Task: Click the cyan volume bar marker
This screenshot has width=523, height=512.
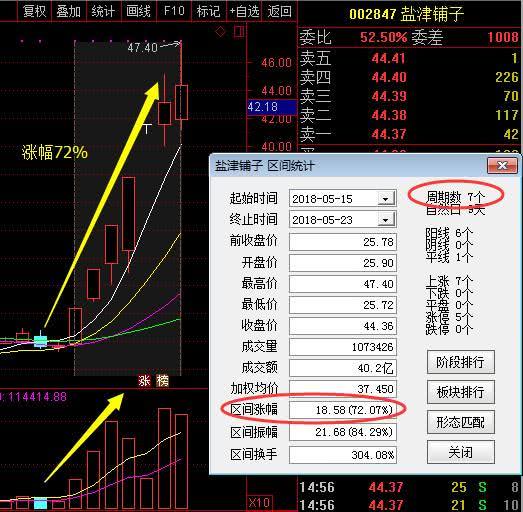Action: tap(41, 503)
